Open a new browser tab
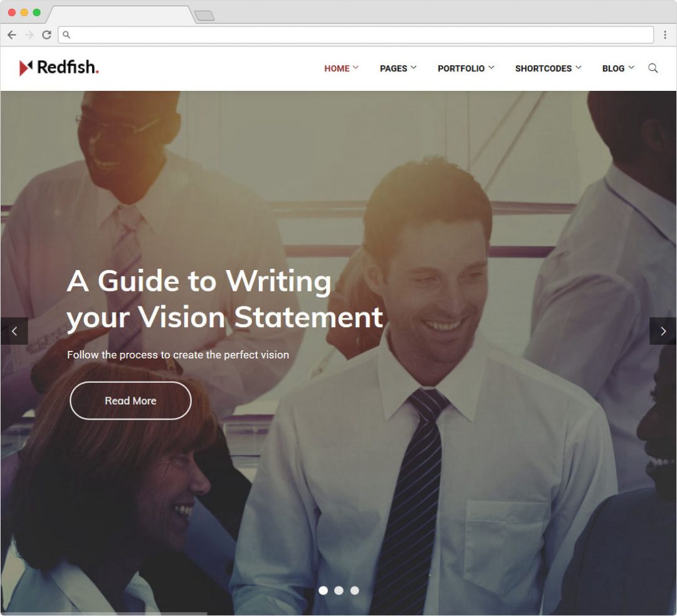Image resolution: width=677 pixels, height=616 pixels. pyautogui.click(x=204, y=16)
